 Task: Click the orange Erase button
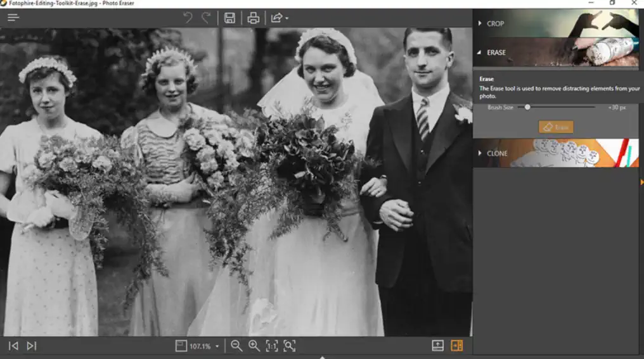tap(556, 127)
